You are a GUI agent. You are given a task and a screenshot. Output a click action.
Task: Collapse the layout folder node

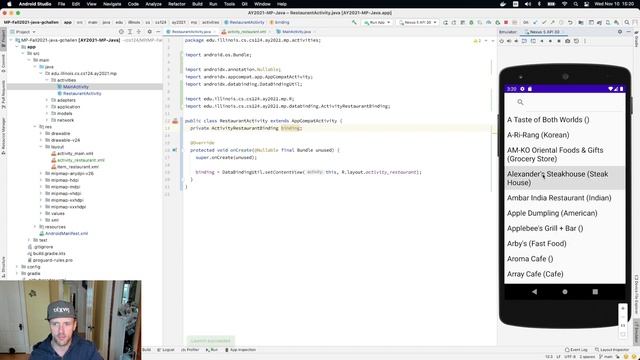tap(41, 147)
